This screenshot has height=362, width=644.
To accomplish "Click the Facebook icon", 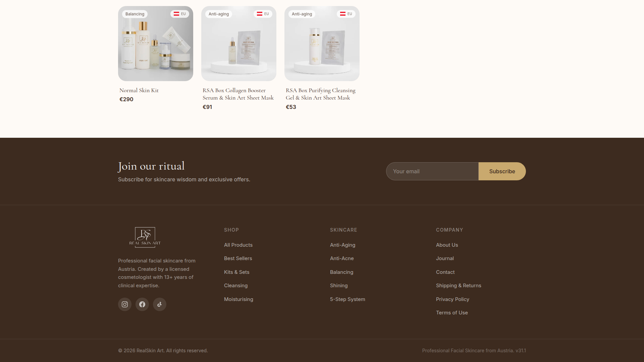I will tap(142, 304).
